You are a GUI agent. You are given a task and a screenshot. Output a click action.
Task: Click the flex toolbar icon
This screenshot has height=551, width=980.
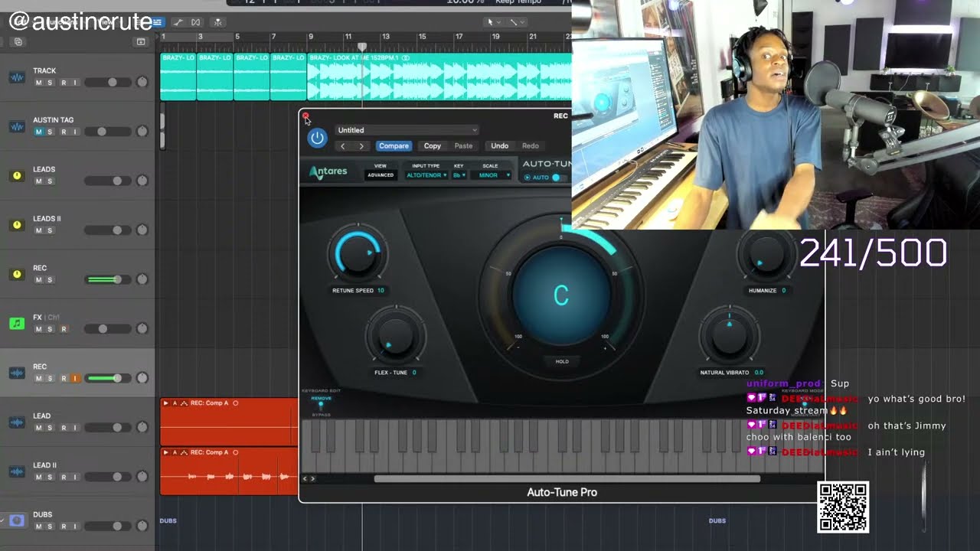tap(195, 22)
